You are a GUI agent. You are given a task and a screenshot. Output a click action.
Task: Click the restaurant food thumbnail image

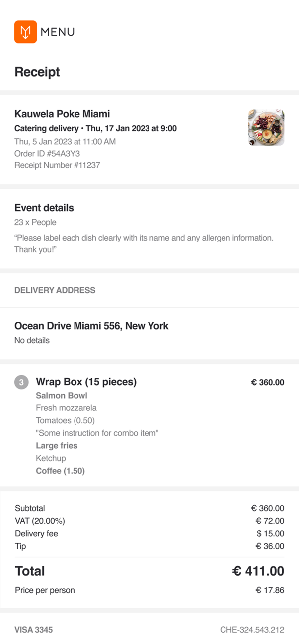266,127
